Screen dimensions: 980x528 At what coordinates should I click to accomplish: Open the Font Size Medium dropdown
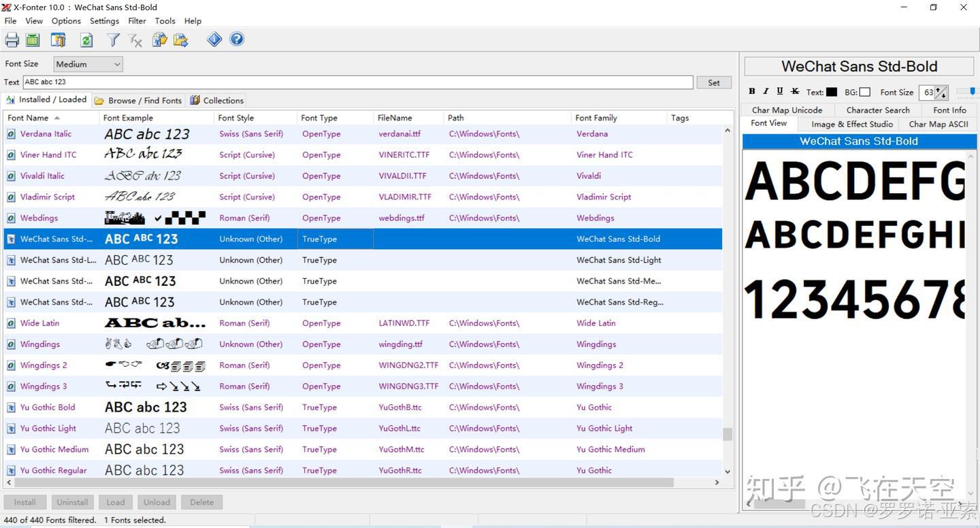(88, 64)
